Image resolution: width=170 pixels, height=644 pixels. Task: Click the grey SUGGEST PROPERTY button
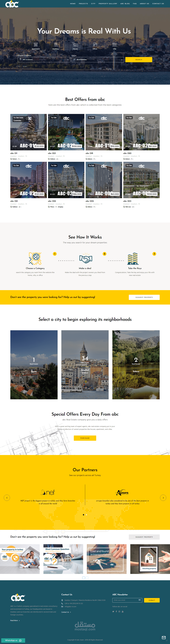pyautogui.click(x=144, y=537)
